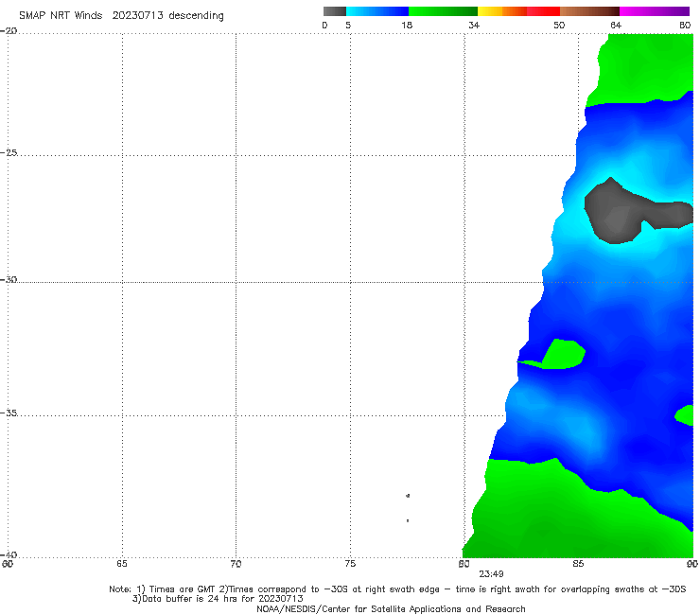
Task: Click the longitude label '65'
Action: [x=122, y=564]
